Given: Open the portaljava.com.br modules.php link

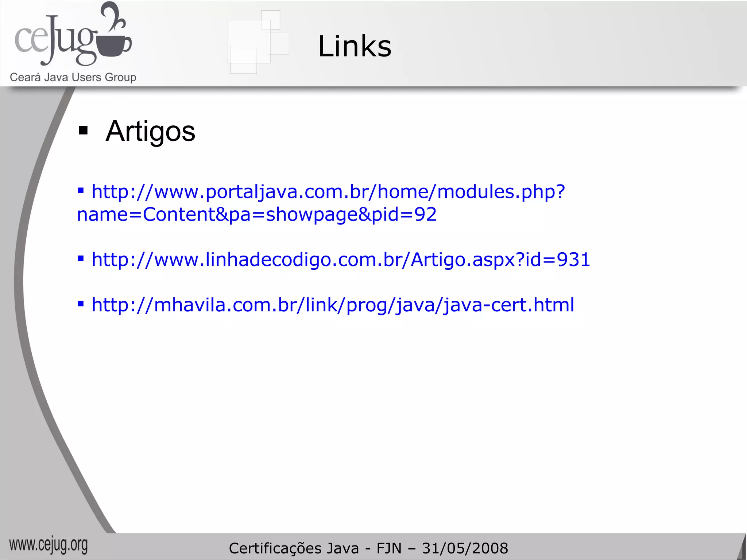Looking at the screenshot, I should [321, 203].
